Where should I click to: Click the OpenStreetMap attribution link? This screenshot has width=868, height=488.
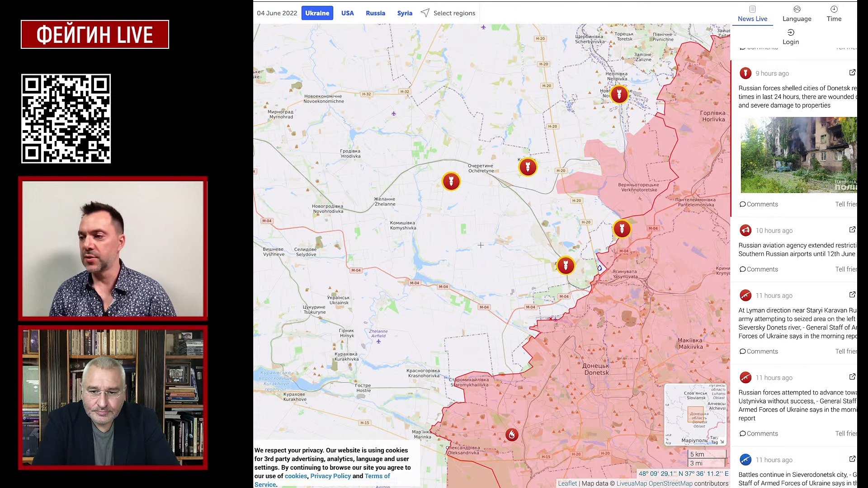point(670,483)
